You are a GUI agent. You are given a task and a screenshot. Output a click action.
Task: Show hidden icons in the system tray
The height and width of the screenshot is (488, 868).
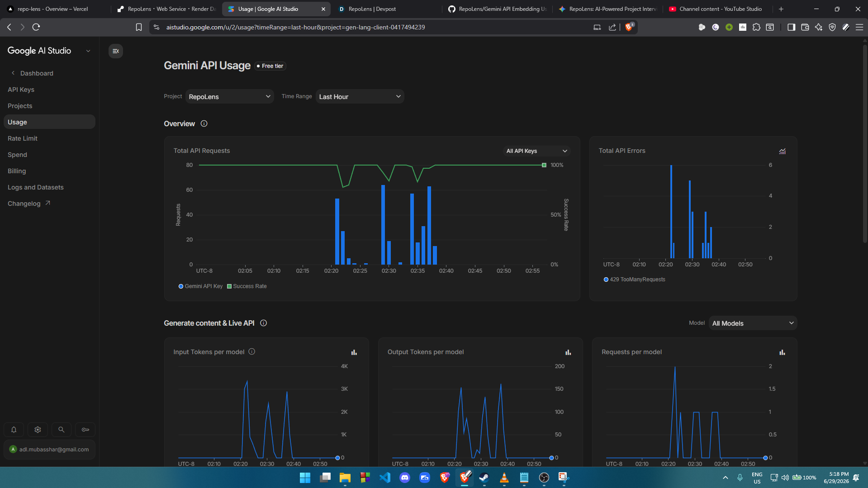pos(726,478)
